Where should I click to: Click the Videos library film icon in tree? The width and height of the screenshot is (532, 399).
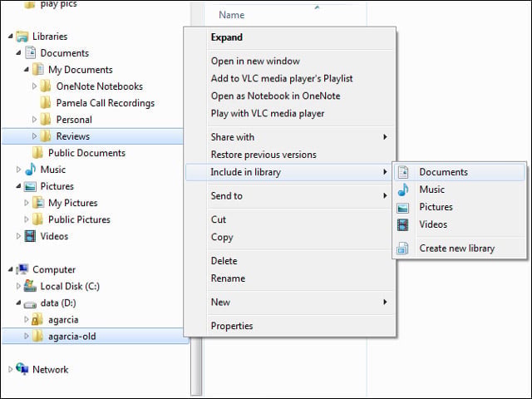(x=30, y=236)
